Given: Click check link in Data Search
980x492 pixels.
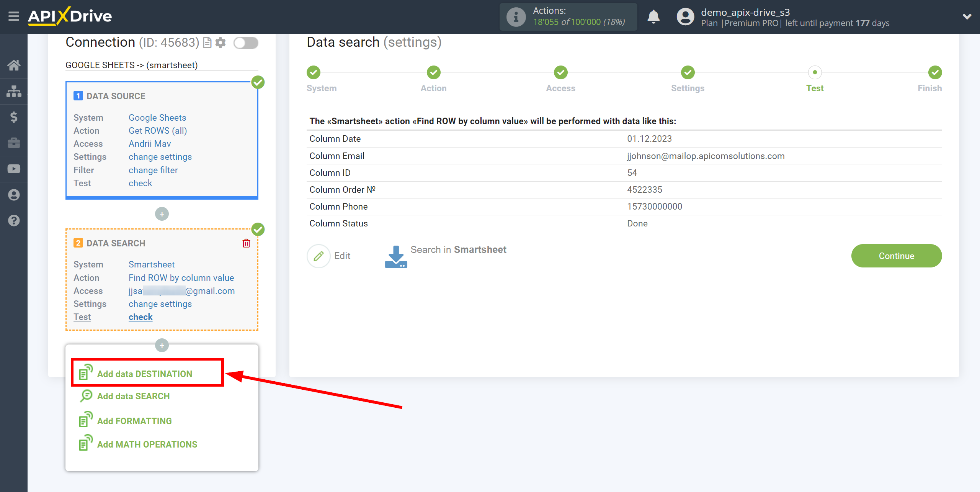Looking at the screenshot, I should (x=140, y=317).
